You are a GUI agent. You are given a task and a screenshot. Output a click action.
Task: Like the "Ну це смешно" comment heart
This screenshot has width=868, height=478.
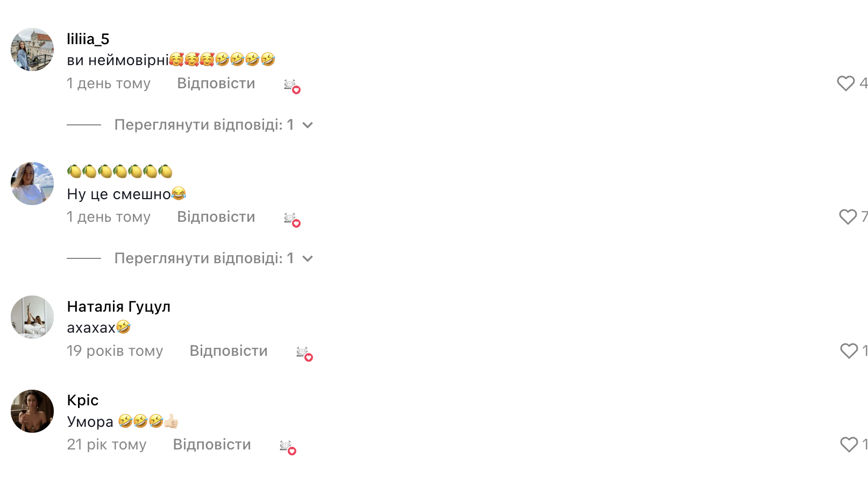coord(848,217)
